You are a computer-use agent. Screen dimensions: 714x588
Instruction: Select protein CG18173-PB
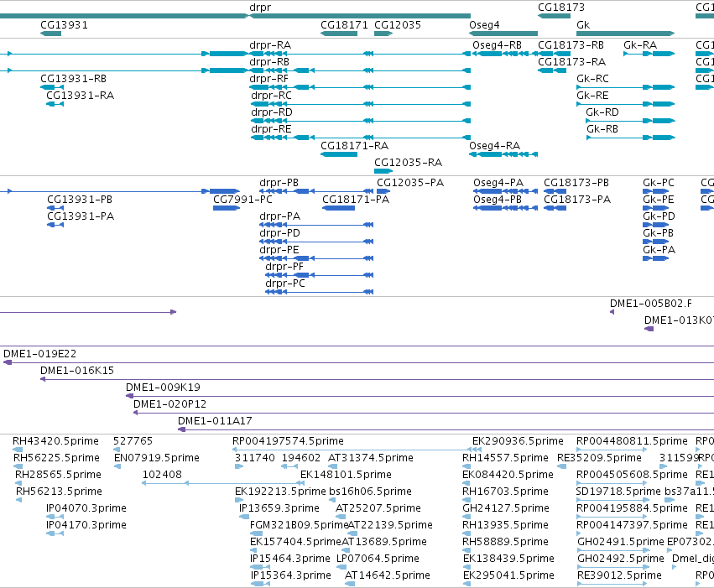(576, 183)
